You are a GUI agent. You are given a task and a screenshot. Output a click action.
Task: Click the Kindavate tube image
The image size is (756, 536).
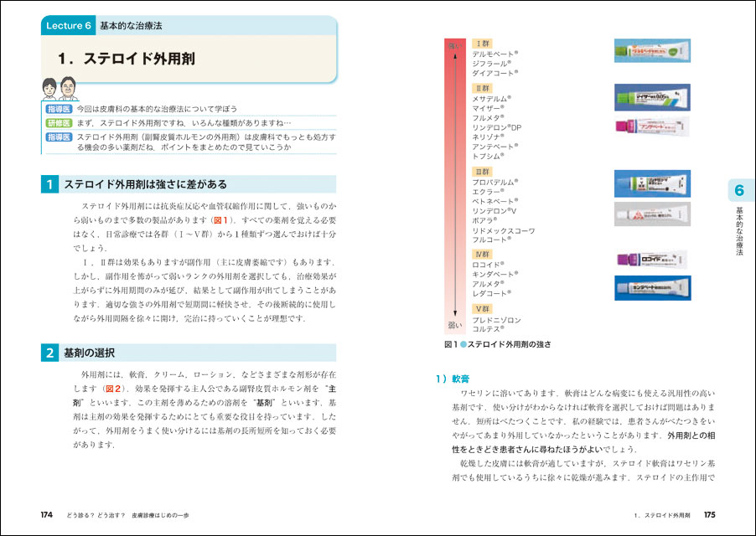(x=651, y=288)
